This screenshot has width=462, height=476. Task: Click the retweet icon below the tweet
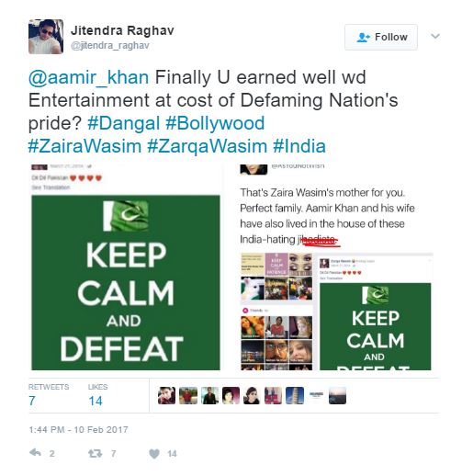[x=95, y=453]
